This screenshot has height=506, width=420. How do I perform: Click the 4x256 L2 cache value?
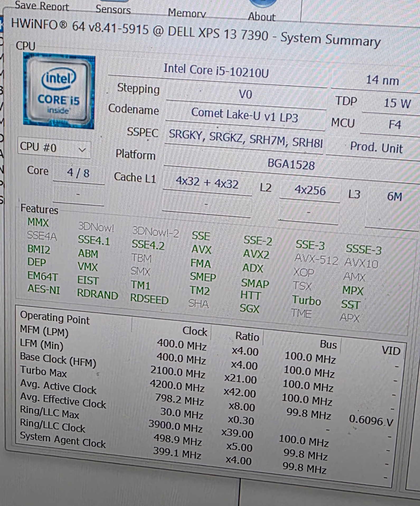pos(310,190)
